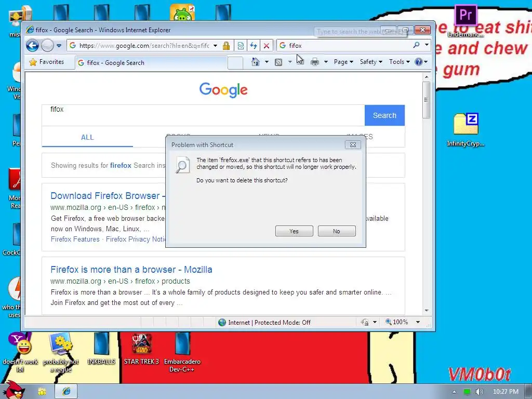
Task: Click the Google logo on the page
Action: click(x=223, y=90)
